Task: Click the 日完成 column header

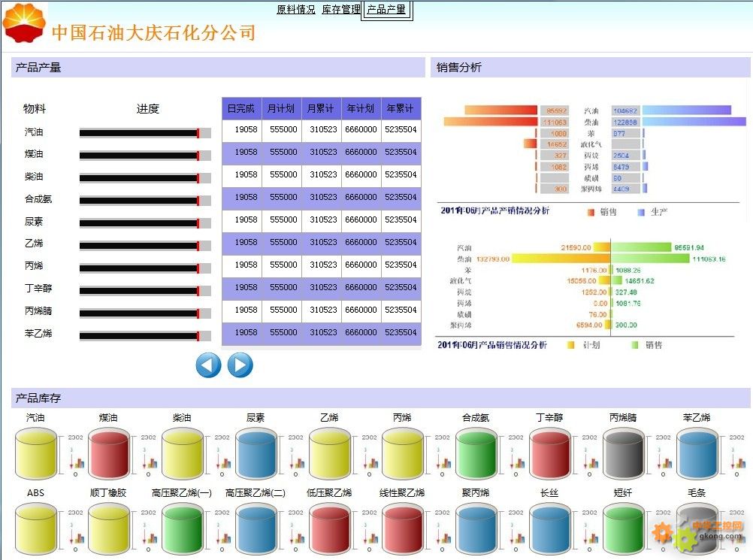Action: tap(241, 108)
